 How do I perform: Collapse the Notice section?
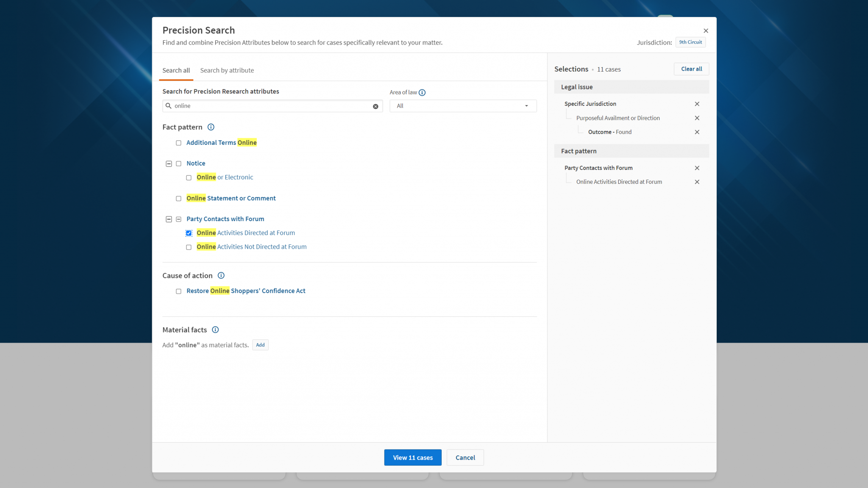(169, 164)
